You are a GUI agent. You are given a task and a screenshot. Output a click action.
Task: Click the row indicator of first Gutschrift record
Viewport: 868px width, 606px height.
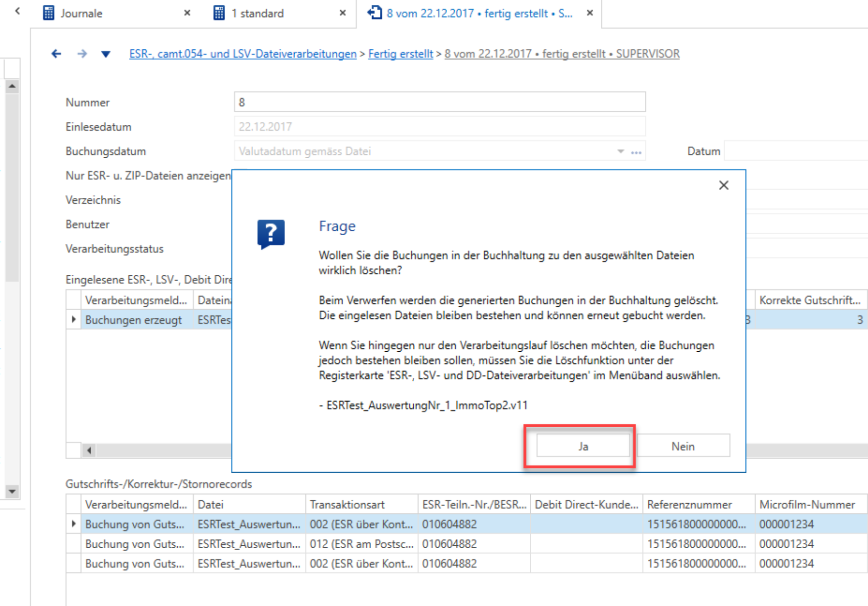click(x=74, y=524)
